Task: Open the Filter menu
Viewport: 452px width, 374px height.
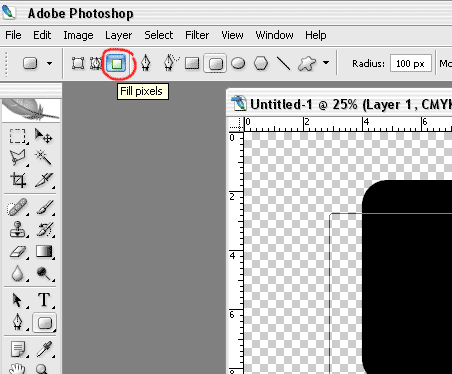Action: click(x=197, y=35)
